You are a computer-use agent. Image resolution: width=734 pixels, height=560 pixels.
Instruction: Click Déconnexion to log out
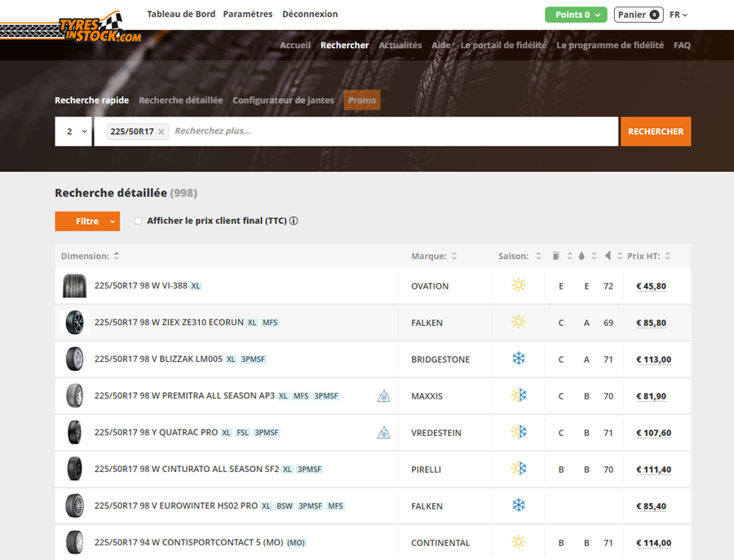(x=310, y=14)
